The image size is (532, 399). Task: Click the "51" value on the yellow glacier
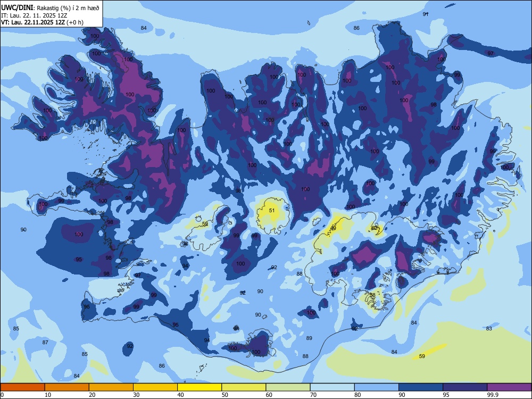[x=272, y=210]
